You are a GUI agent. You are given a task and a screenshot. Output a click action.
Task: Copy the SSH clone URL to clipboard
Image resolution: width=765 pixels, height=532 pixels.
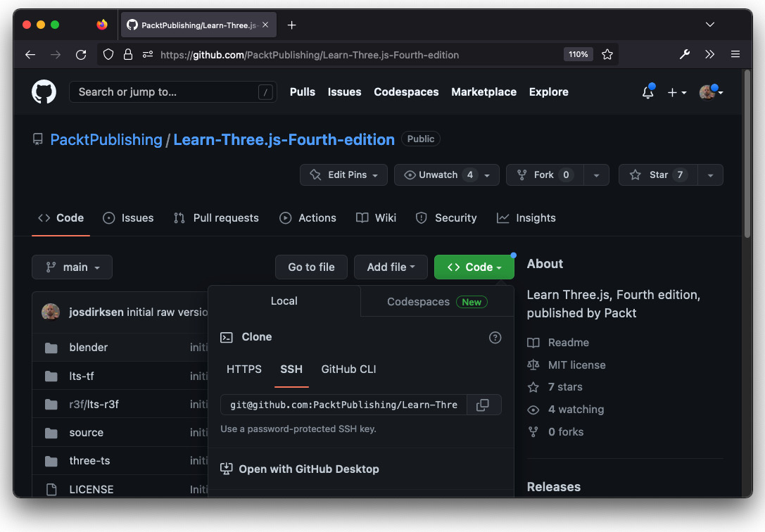[483, 405]
